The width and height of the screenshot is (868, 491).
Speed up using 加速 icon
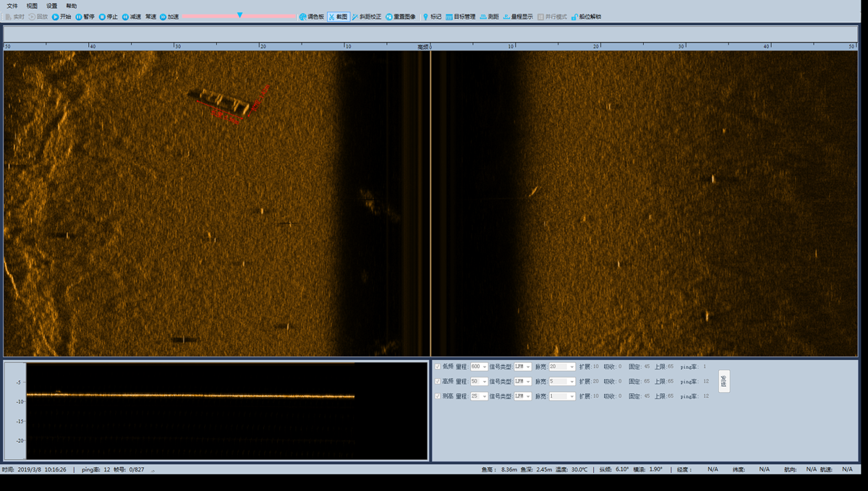pyautogui.click(x=163, y=17)
